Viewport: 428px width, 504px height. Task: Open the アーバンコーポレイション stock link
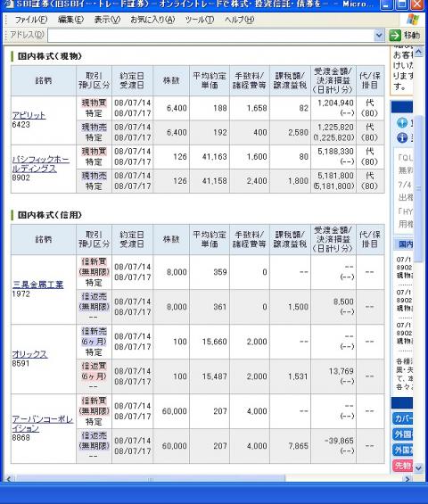[x=43, y=424]
